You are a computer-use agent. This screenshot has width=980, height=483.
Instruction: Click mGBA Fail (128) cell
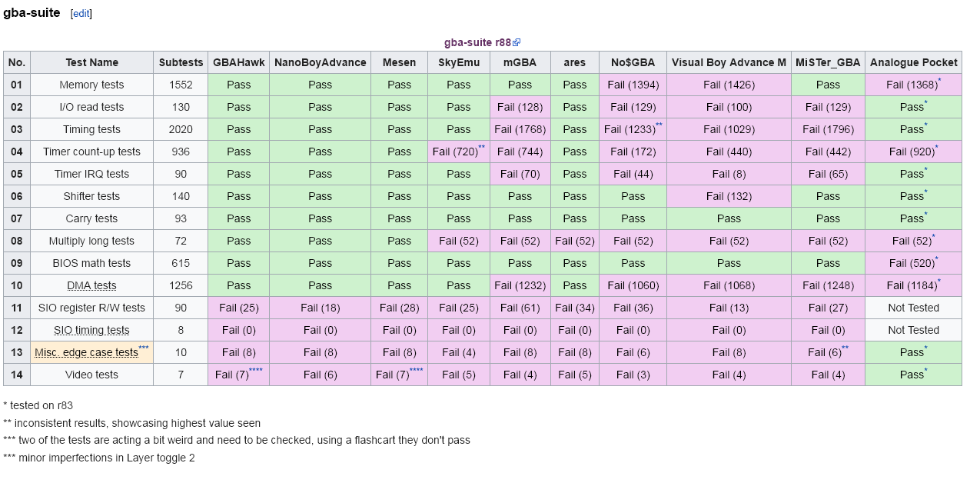(x=520, y=107)
